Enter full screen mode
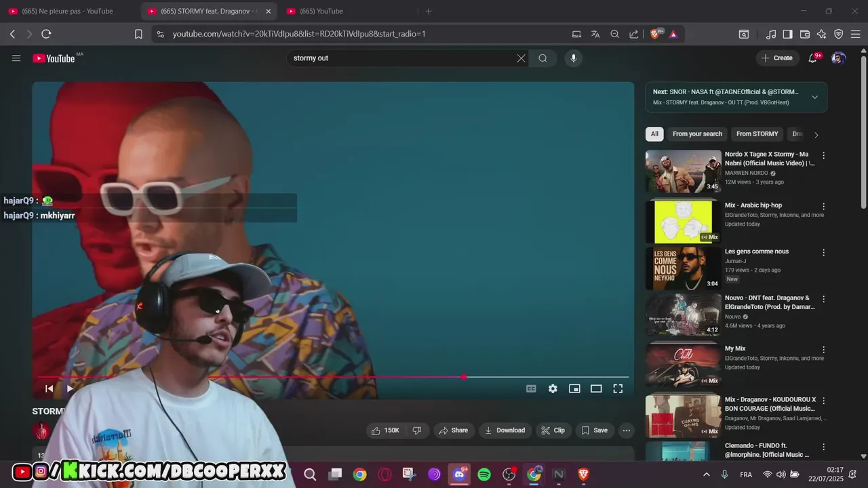The width and height of the screenshot is (868, 488). click(x=618, y=388)
